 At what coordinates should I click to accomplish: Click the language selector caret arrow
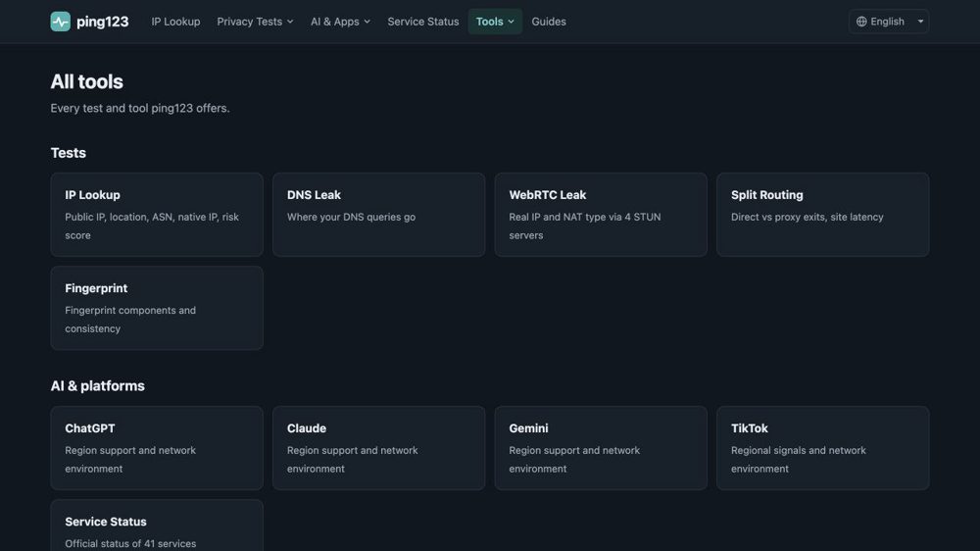pyautogui.click(x=920, y=22)
